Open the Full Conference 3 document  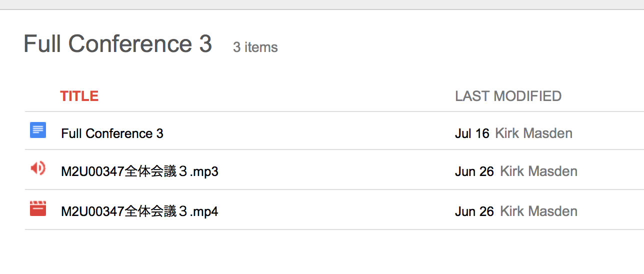click(x=112, y=133)
